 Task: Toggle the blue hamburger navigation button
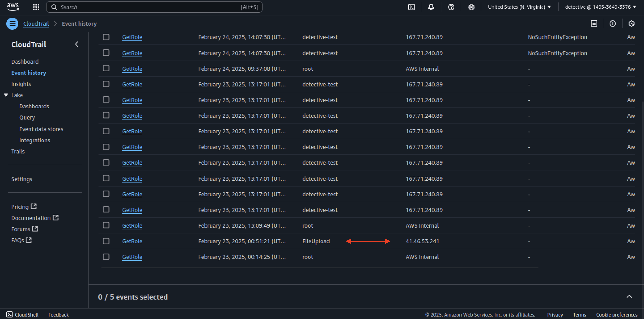(12, 24)
